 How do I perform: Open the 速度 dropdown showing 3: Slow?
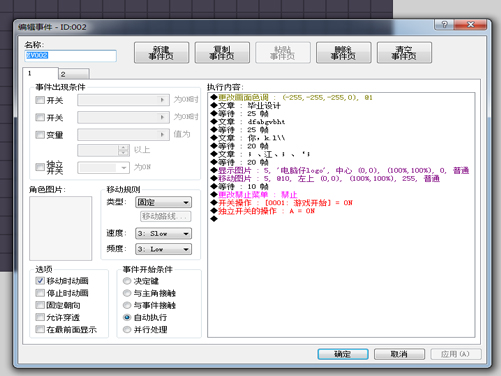(x=163, y=233)
